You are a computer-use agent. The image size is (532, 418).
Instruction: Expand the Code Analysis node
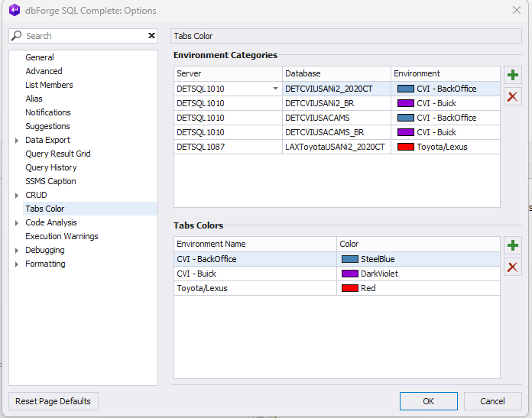pyautogui.click(x=17, y=223)
